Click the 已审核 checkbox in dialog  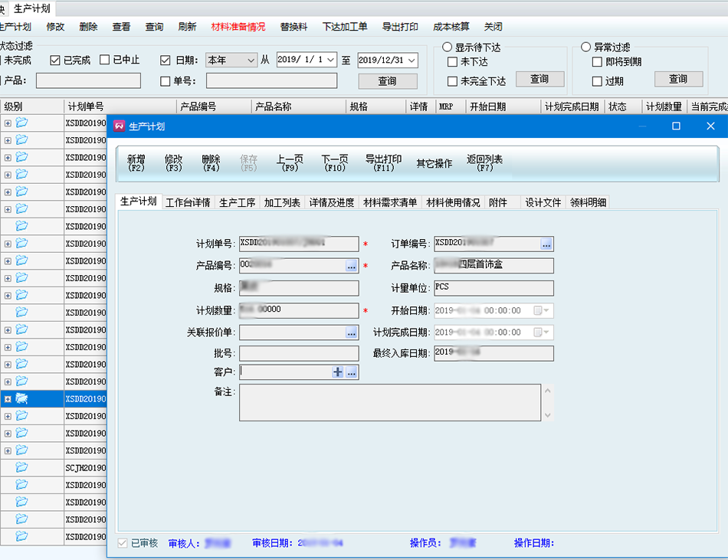pos(123,543)
